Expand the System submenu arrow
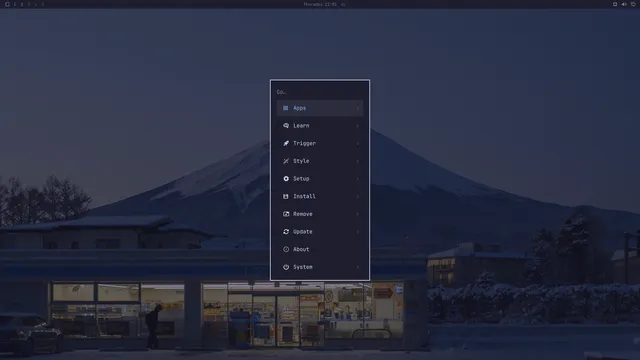 [x=358, y=267]
